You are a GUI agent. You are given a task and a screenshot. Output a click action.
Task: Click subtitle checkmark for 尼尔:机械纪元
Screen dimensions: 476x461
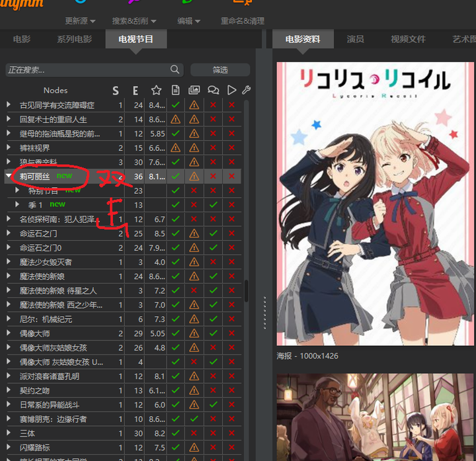click(x=213, y=319)
